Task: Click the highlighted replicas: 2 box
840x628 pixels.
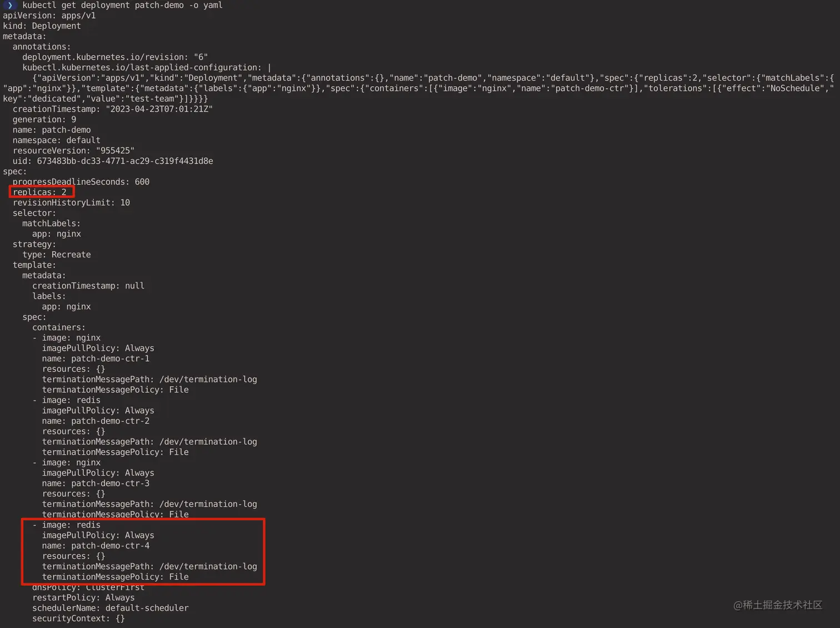Action: click(42, 192)
